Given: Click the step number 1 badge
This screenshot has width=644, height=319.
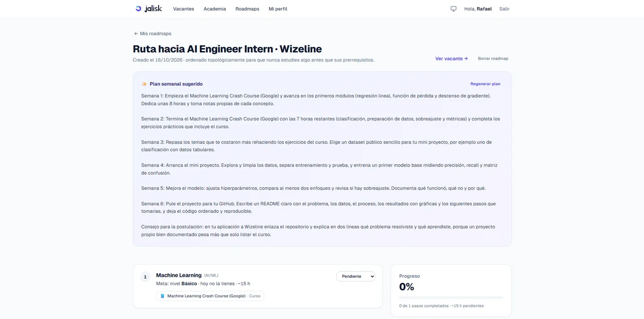Looking at the screenshot, I should 145,277.
